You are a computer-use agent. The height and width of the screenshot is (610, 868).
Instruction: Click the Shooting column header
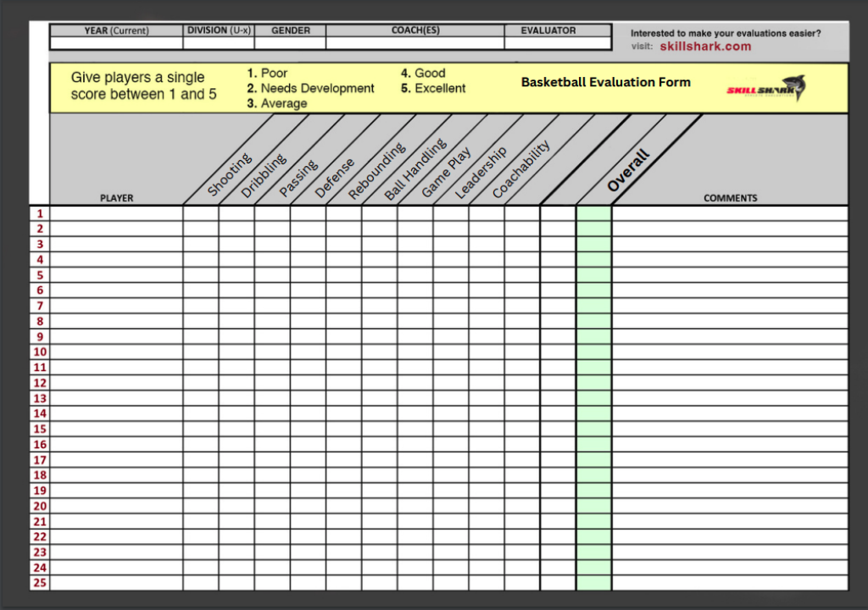coord(229,175)
